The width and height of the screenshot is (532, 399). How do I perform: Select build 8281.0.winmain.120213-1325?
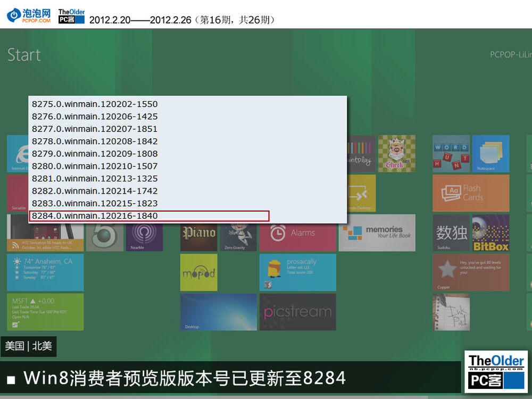coord(95,178)
